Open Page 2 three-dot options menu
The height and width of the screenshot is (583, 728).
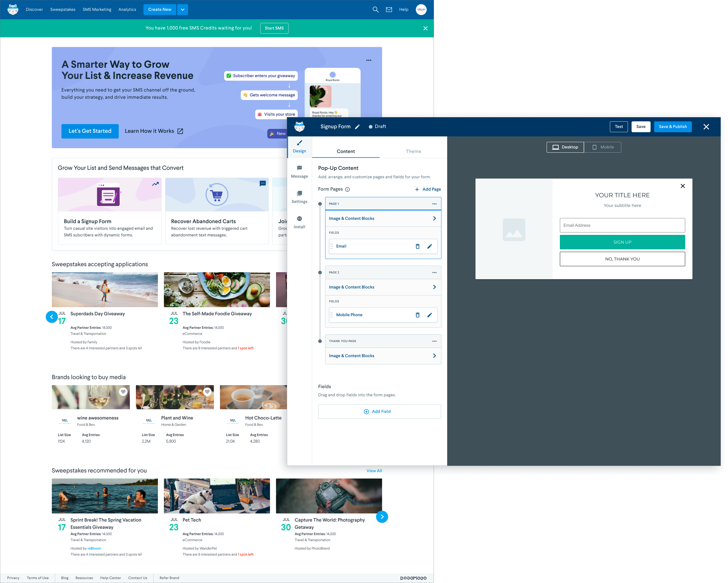pos(434,272)
